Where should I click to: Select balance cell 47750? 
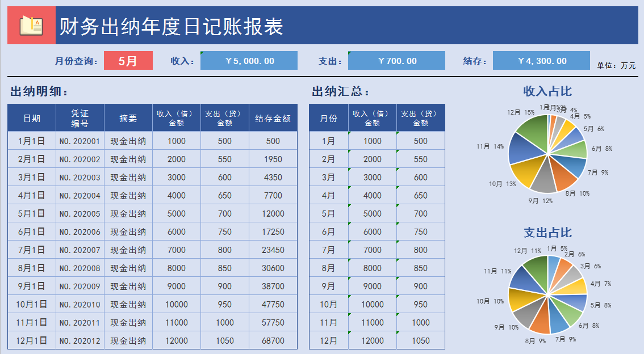273,305
